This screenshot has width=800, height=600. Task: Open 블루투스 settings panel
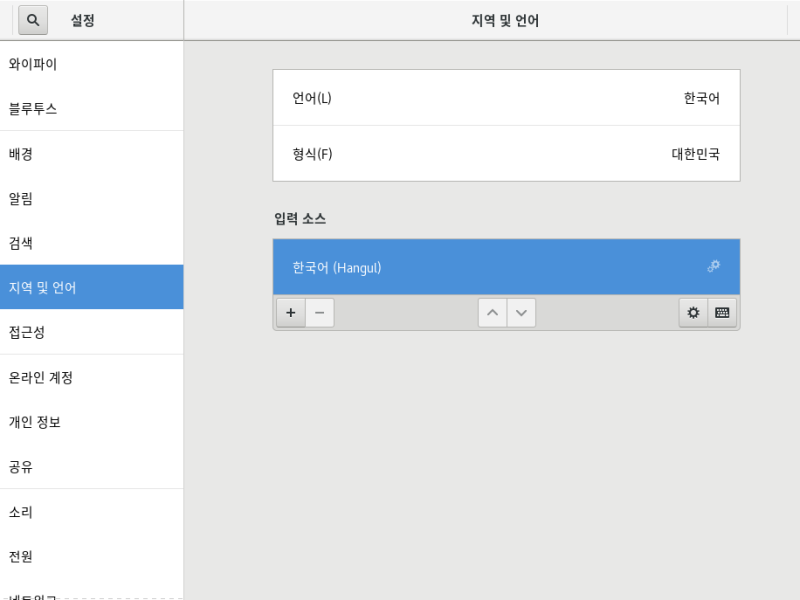[92, 108]
